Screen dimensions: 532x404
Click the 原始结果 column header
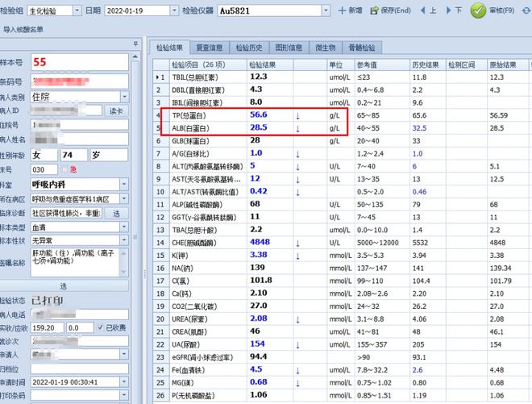click(507, 65)
